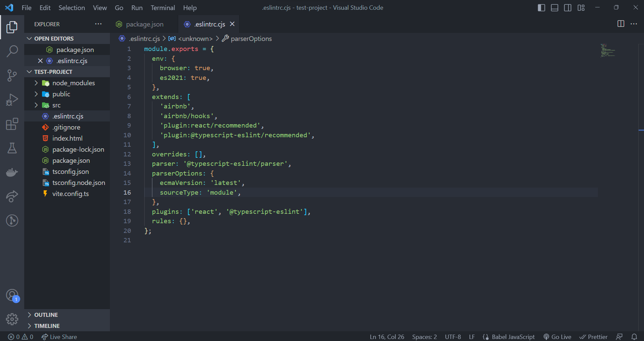Open the Testing flask view

(x=12, y=148)
